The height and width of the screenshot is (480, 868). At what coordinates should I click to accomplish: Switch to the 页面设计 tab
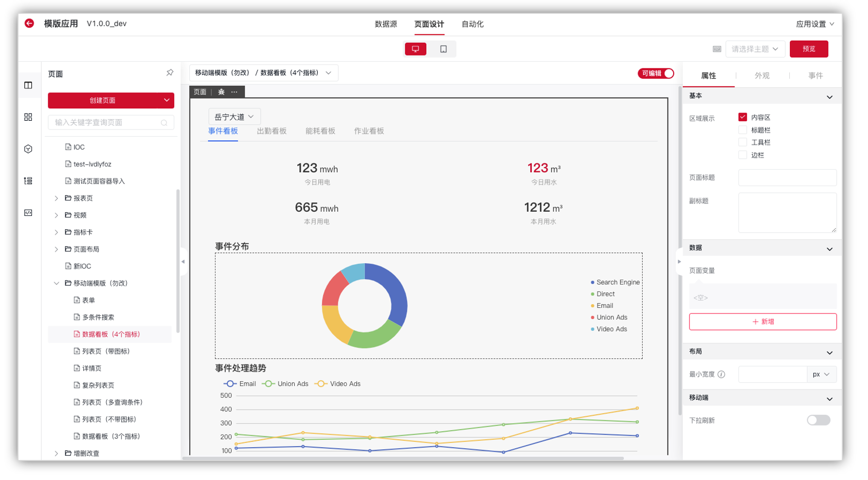(x=429, y=24)
